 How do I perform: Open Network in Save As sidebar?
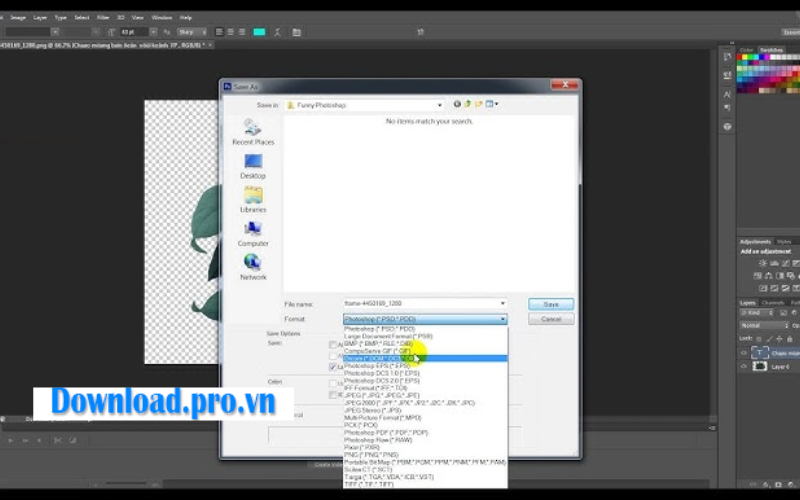click(x=253, y=267)
